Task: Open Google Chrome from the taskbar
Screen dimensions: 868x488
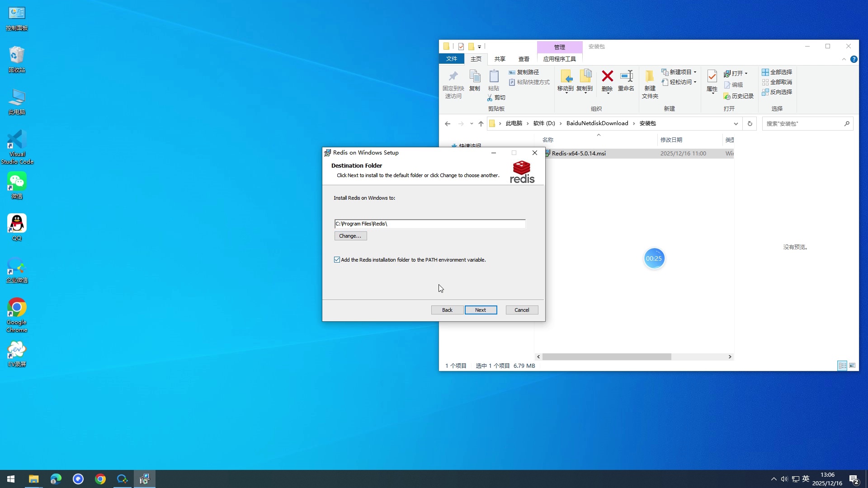Action: (x=100, y=479)
